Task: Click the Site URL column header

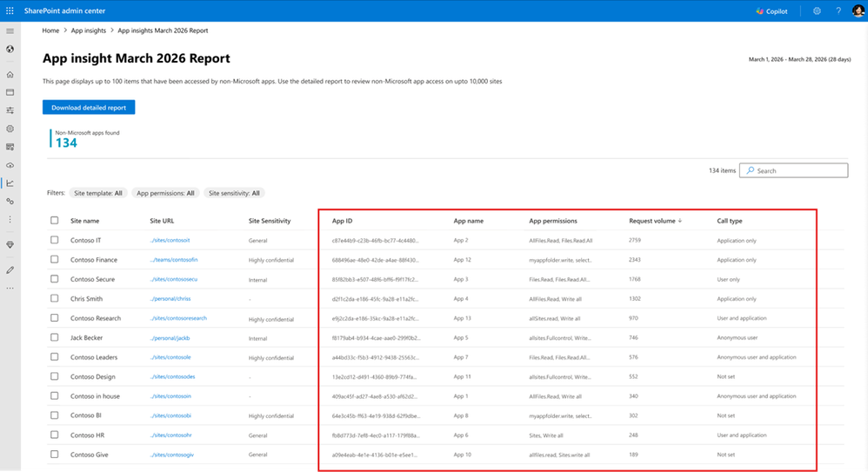Action: tap(162, 221)
